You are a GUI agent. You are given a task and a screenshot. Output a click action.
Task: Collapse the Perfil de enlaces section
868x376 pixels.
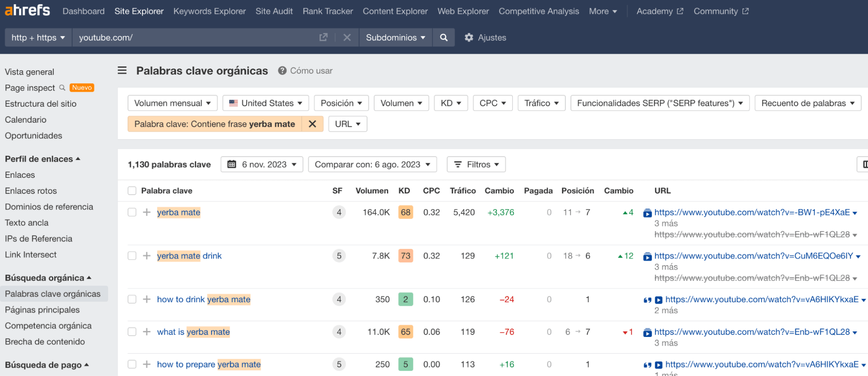click(43, 159)
